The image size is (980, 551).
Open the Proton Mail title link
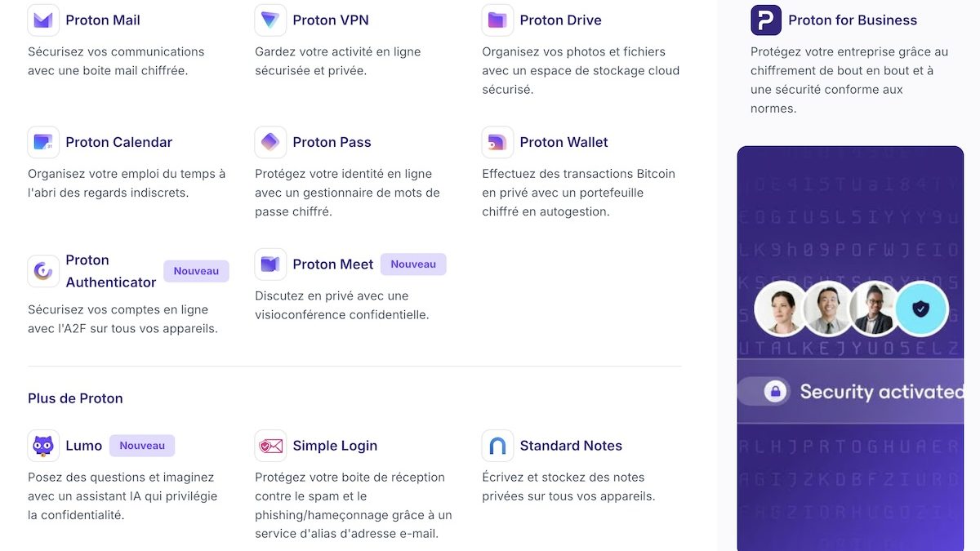103,20
